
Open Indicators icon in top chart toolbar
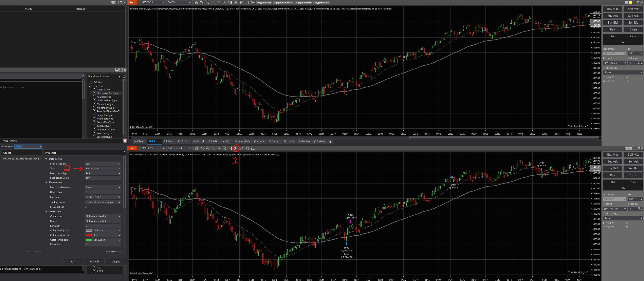click(241, 2)
